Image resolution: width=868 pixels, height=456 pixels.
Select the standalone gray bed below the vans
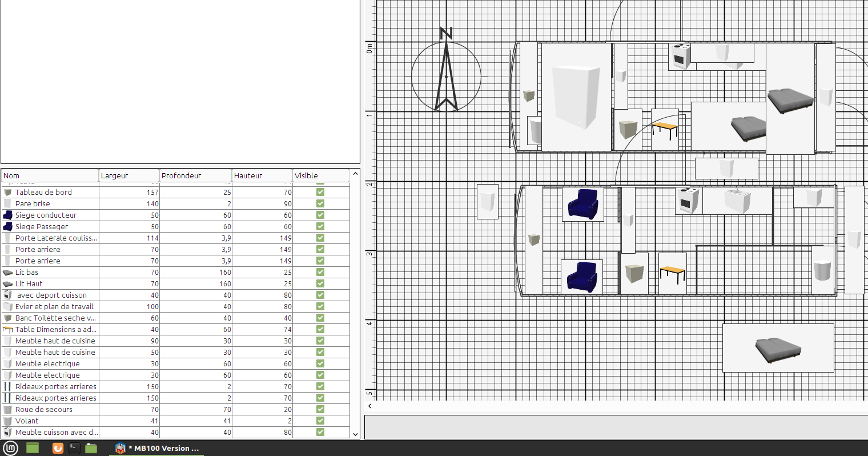(778, 348)
